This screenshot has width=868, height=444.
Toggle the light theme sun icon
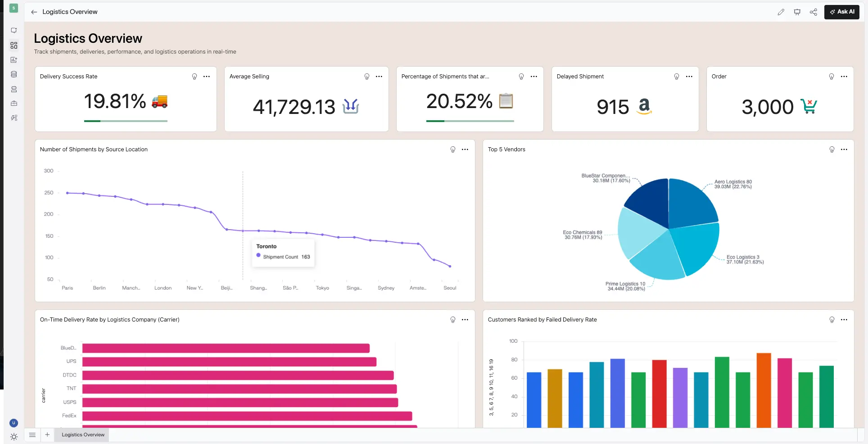(14, 437)
